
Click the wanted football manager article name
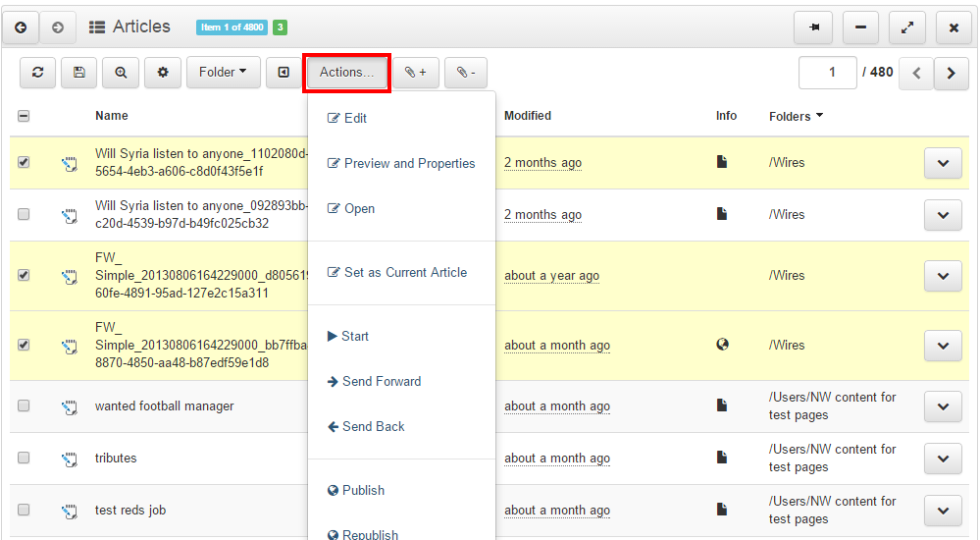[x=165, y=406]
